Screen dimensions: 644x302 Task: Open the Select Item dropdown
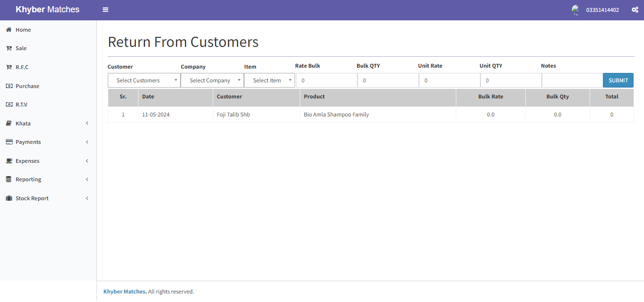pyautogui.click(x=269, y=80)
